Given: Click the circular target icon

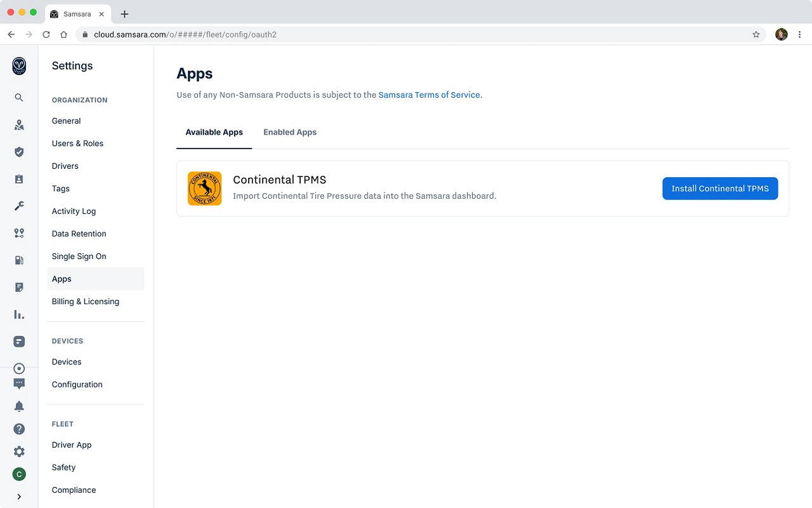Looking at the screenshot, I should click(x=19, y=368).
